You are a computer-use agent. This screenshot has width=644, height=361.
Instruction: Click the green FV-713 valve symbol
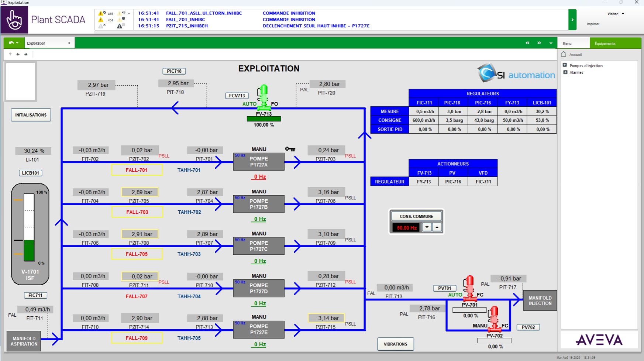click(x=263, y=97)
